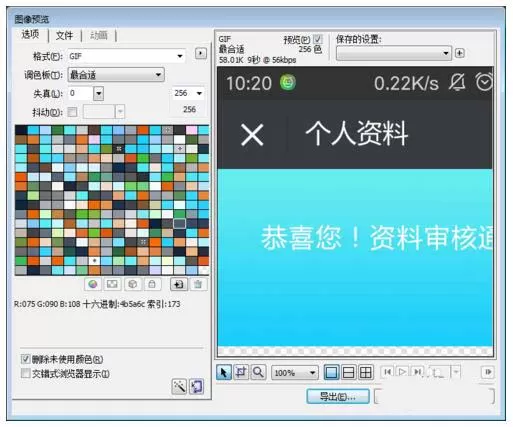Click the loss (失真) value input field

click(80, 93)
